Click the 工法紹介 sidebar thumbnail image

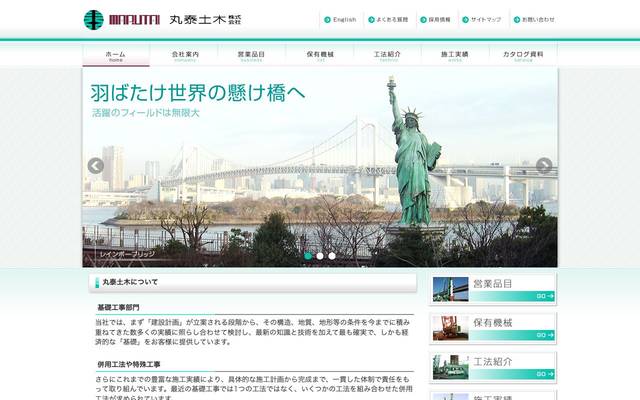(x=450, y=367)
